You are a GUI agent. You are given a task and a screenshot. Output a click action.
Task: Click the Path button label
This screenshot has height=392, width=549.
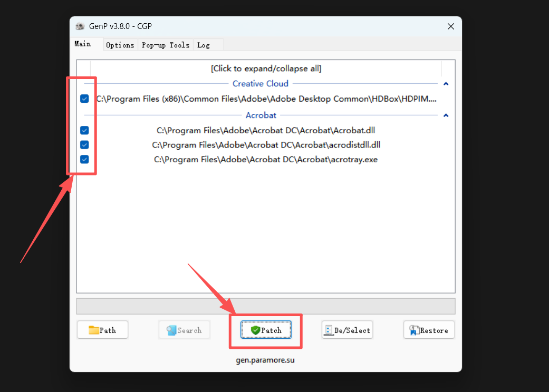[108, 330]
